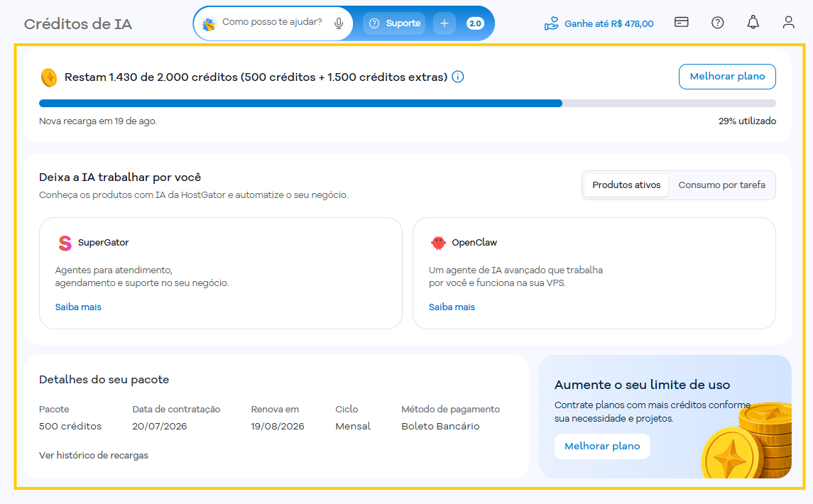The image size is (813, 504).
Task: Click Melhorar plano in the Aumente o seu limite banner
Action: [x=602, y=447]
